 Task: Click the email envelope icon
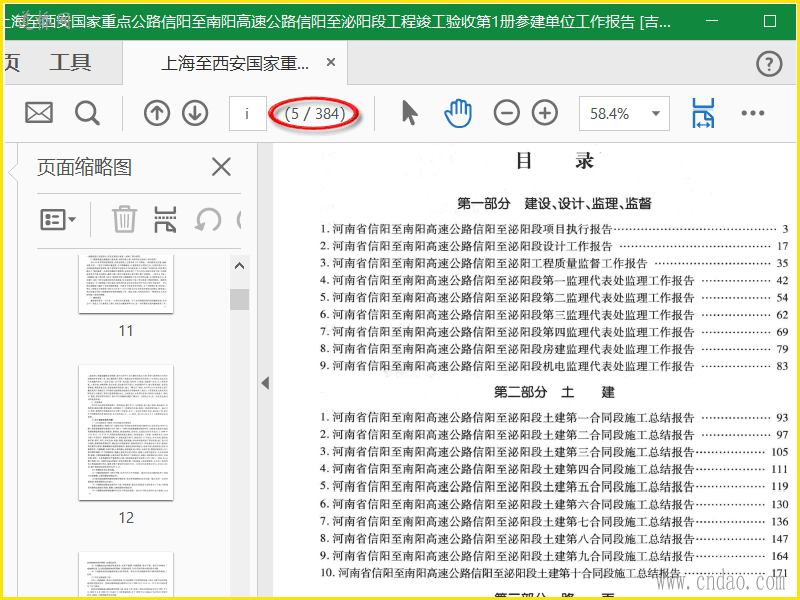[39, 113]
